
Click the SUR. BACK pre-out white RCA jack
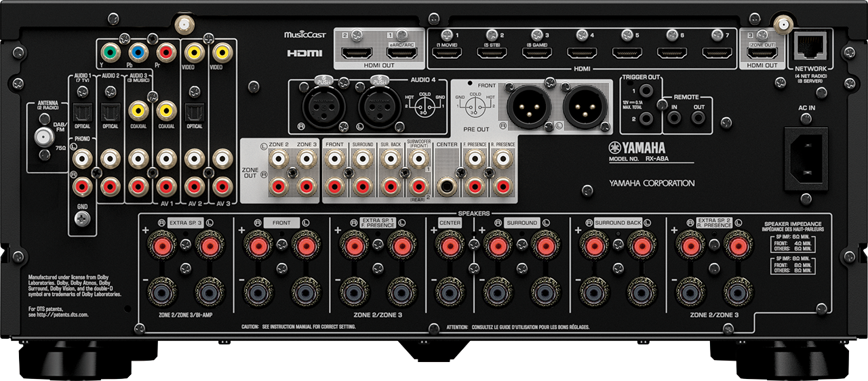point(389,160)
